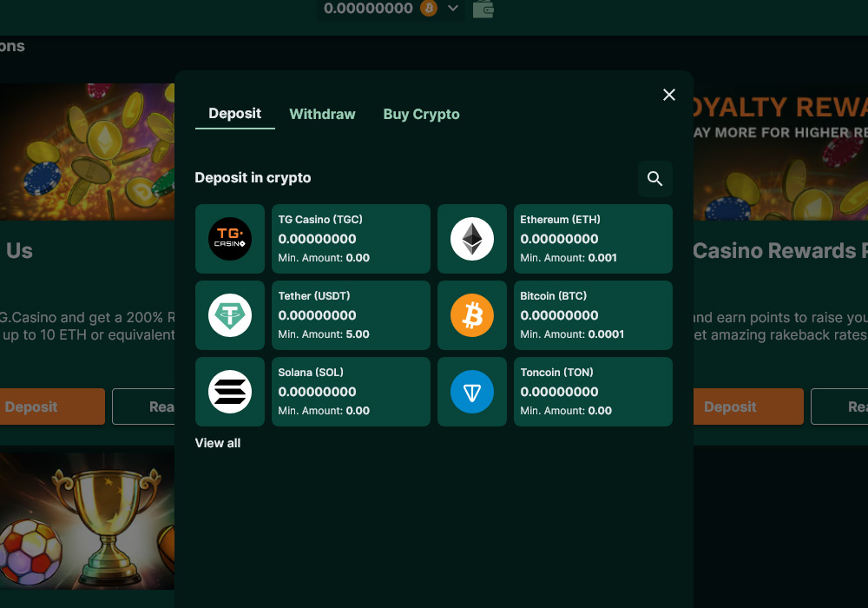Choose Toncoin (TON) deposit card
Image resolution: width=868 pixels, height=608 pixels.
click(x=593, y=392)
